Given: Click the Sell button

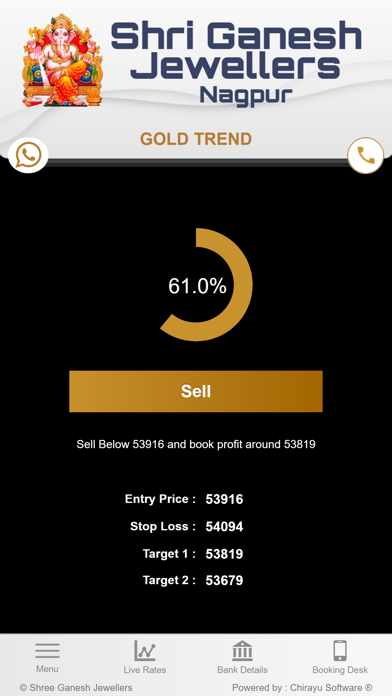Looking at the screenshot, I should click(x=196, y=391).
